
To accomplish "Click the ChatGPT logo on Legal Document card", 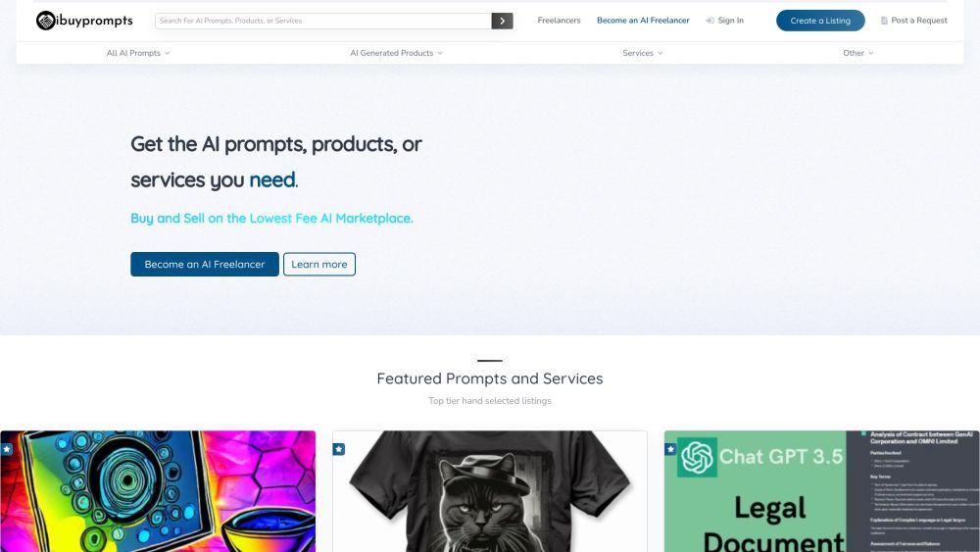I will point(697,457).
